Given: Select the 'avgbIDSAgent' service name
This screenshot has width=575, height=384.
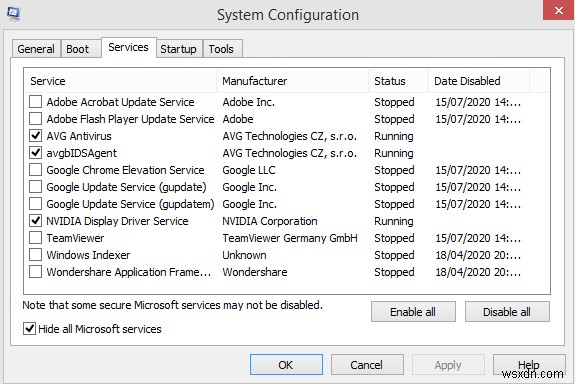Looking at the screenshot, I should click(x=81, y=153).
